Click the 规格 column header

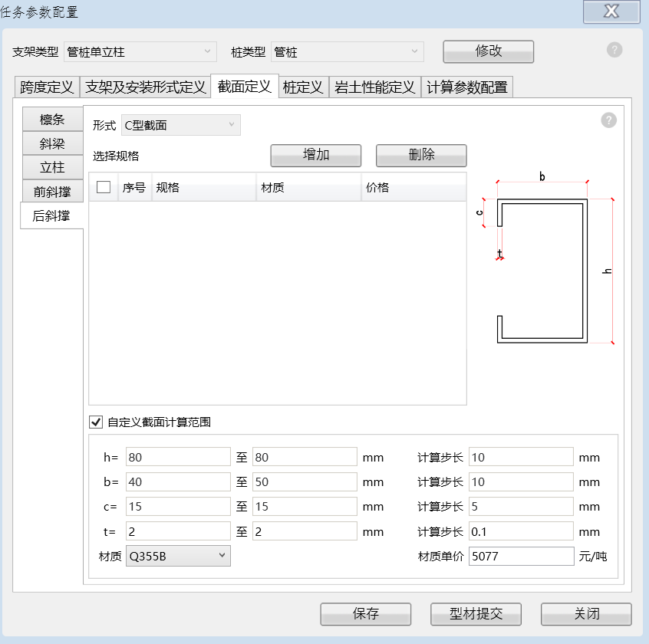click(203, 187)
